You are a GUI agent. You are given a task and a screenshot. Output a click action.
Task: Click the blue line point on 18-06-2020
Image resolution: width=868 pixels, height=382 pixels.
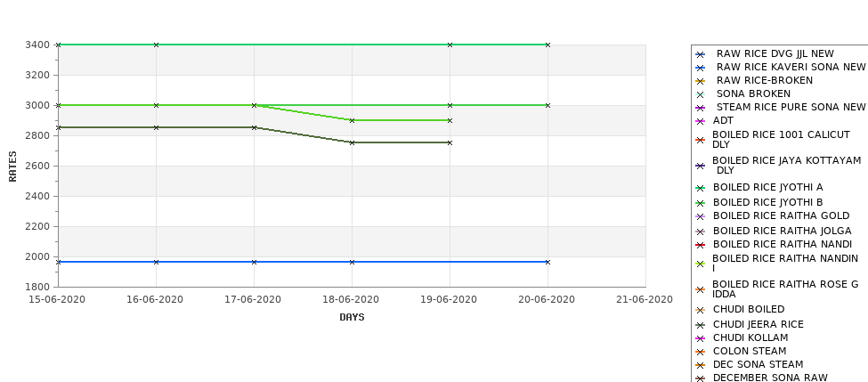pyautogui.click(x=352, y=262)
